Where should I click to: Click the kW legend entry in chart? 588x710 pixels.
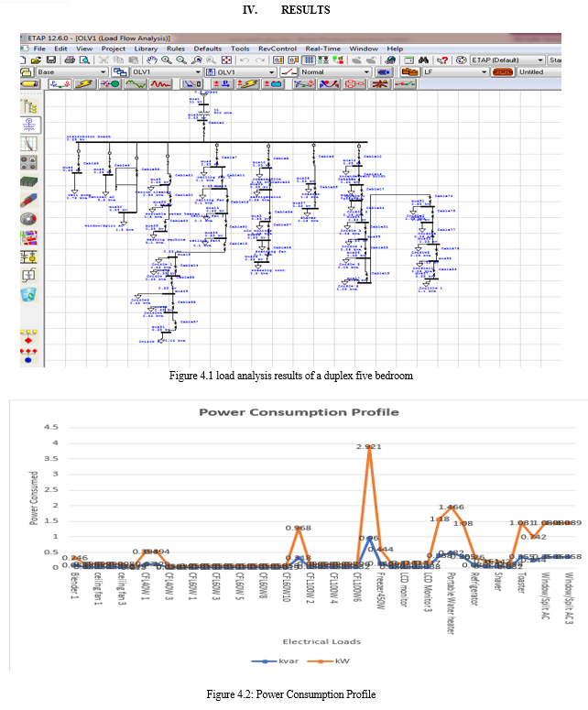coord(329,661)
